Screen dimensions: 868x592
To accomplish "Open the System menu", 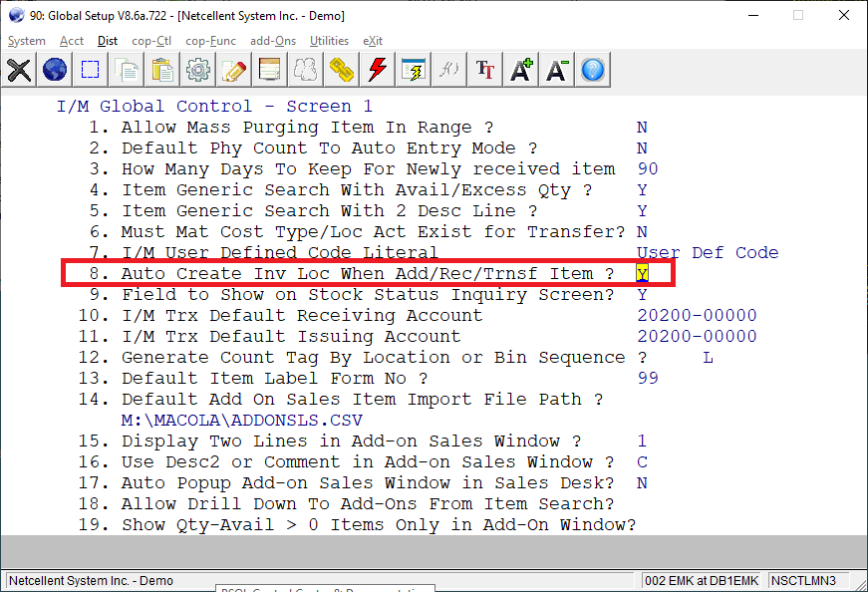I will point(27,41).
